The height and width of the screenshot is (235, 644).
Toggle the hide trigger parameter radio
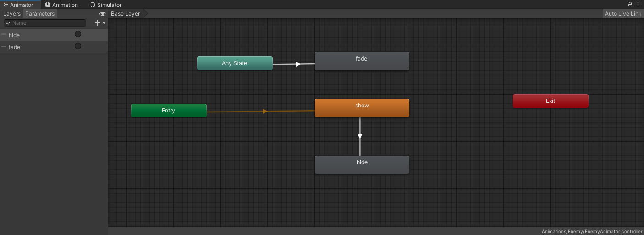click(x=78, y=34)
